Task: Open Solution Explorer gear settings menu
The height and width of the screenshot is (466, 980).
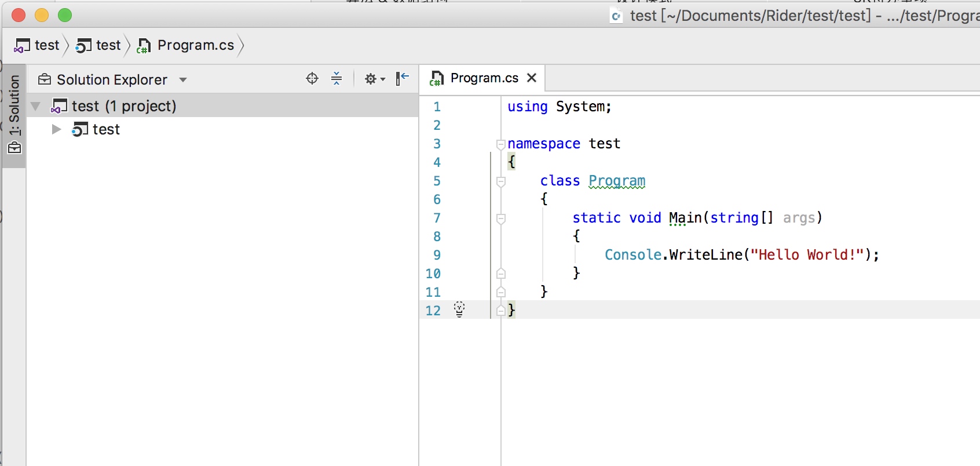Action: (x=375, y=79)
